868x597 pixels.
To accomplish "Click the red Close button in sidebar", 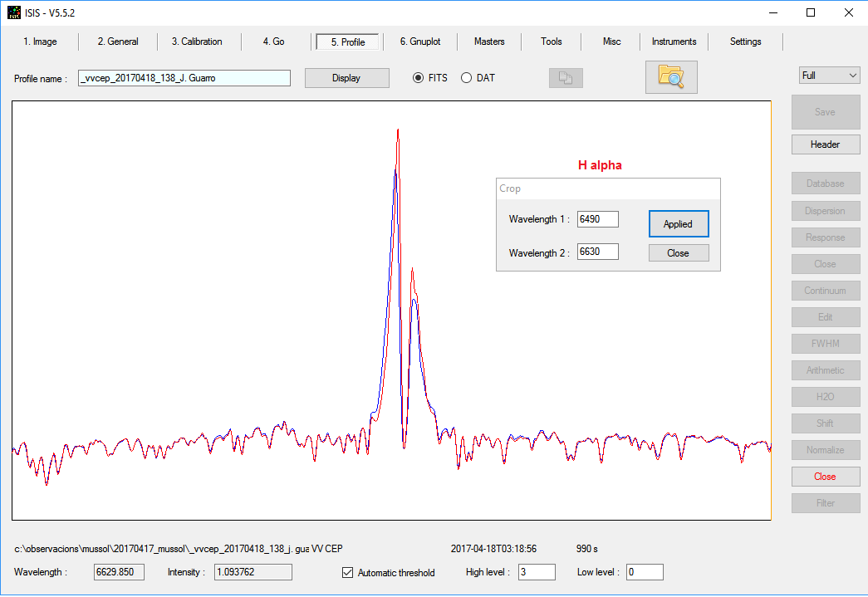I will click(x=825, y=477).
